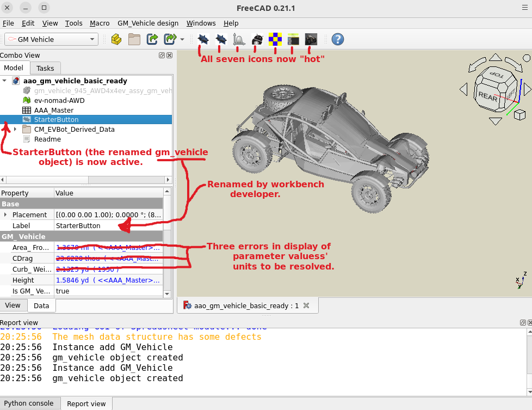The width and height of the screenshot is (532, 410).
Task: Collapse the aao_gm_vehicle_basic_ready document tree
Action: (x=5, y=81)
